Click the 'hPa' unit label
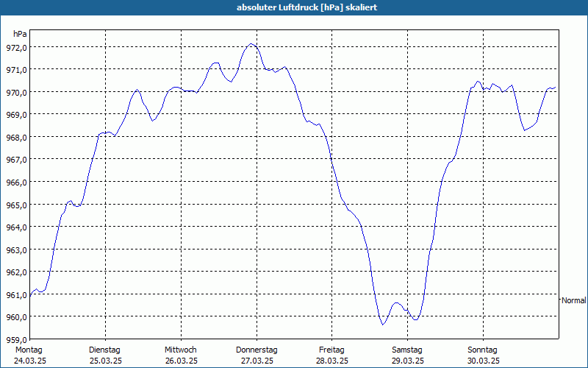 coord(20,34)
